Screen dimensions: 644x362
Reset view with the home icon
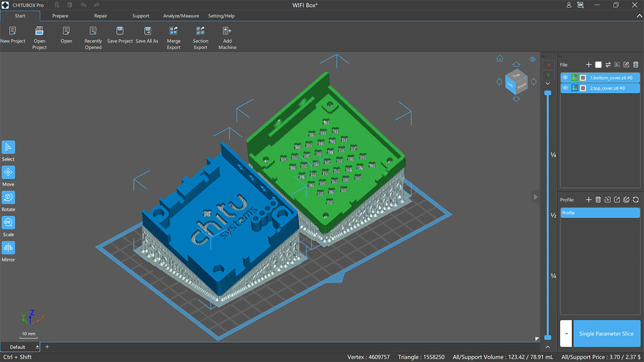pos(500,59)
